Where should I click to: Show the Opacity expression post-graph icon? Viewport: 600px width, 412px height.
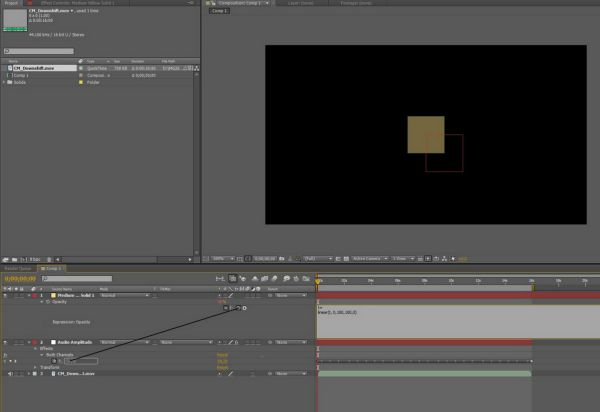[232, 308]
